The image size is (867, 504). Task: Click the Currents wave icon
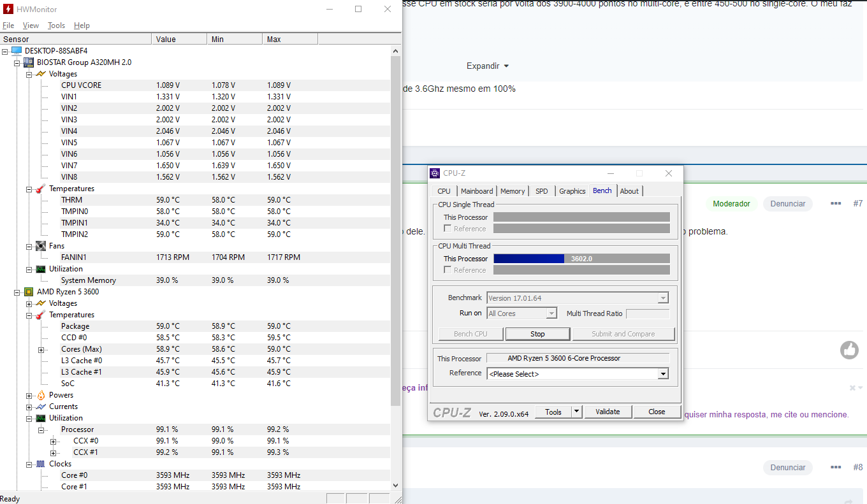pos(41,407)
